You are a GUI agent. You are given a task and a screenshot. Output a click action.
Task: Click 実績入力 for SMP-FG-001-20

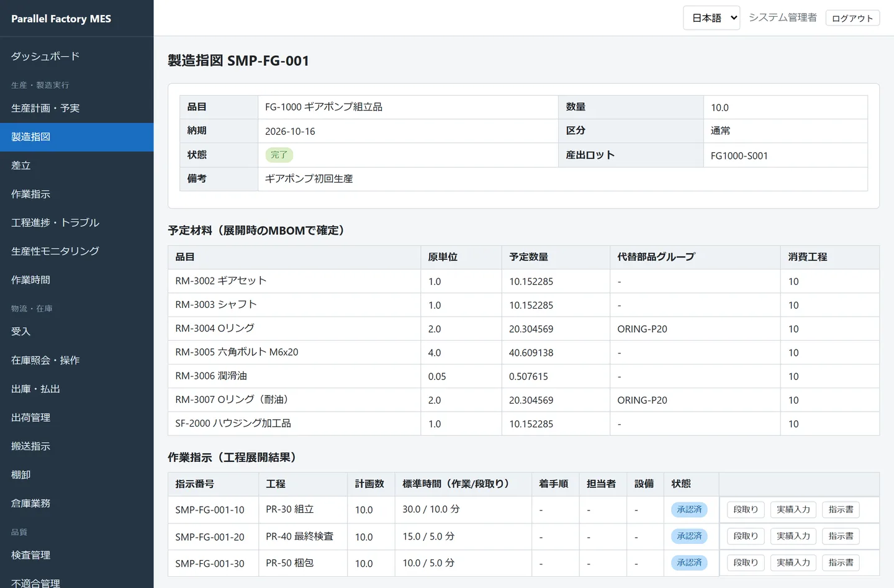coord(793,536)
